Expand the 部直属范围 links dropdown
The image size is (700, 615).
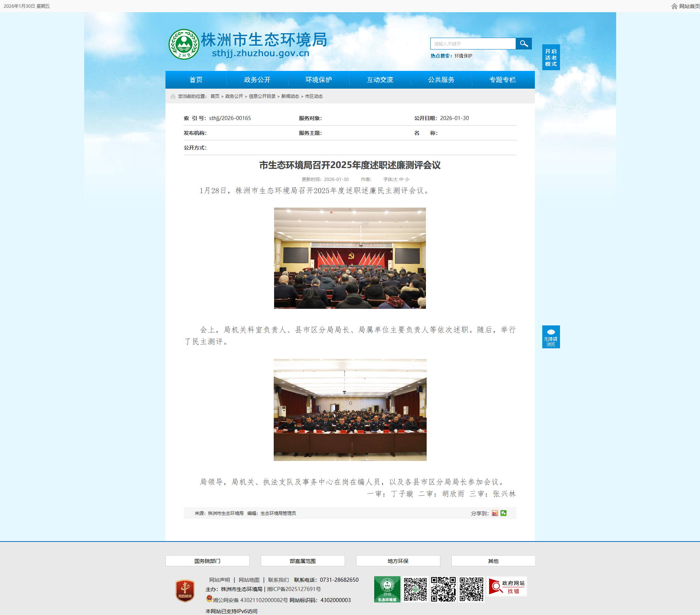pyautogui.click(x=303, y=561)
